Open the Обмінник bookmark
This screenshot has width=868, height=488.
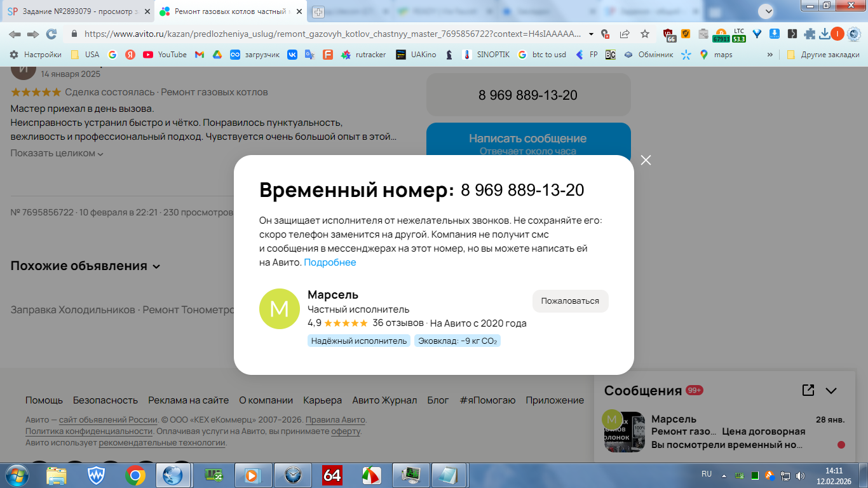pos(648,55)
